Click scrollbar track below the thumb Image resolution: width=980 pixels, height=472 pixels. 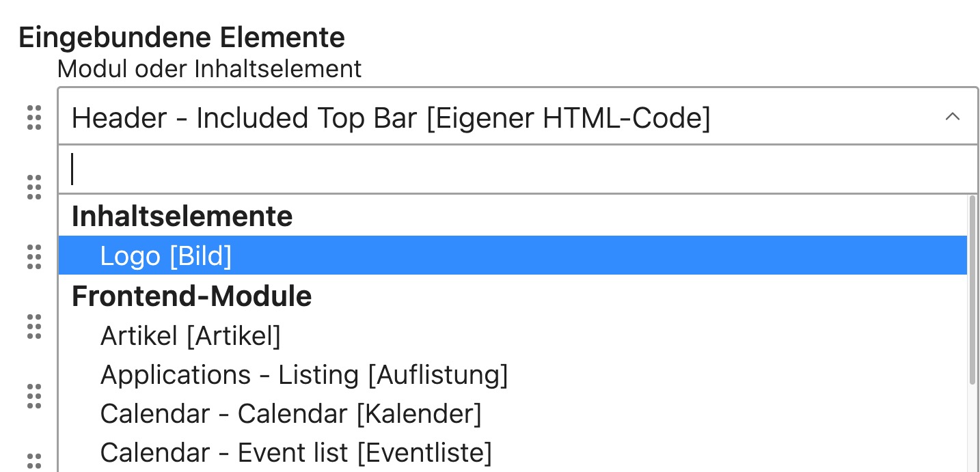pyautogui.click(x=972, y=430)
